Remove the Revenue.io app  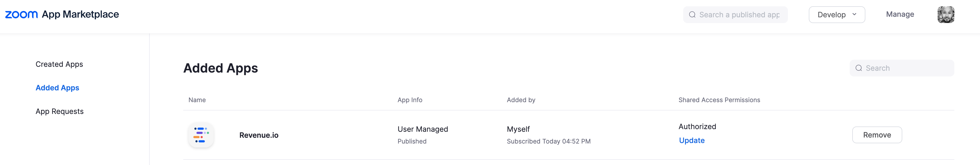click(877, 135)
